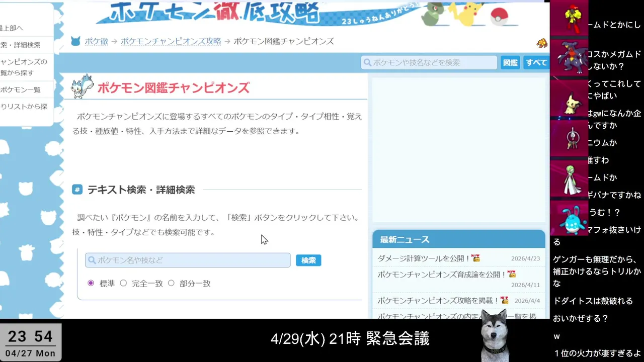Screen dimensions: 644x362
Task: Click the ポケモン図鑑チャンピオンズ page heading
Action: (173, 88)
